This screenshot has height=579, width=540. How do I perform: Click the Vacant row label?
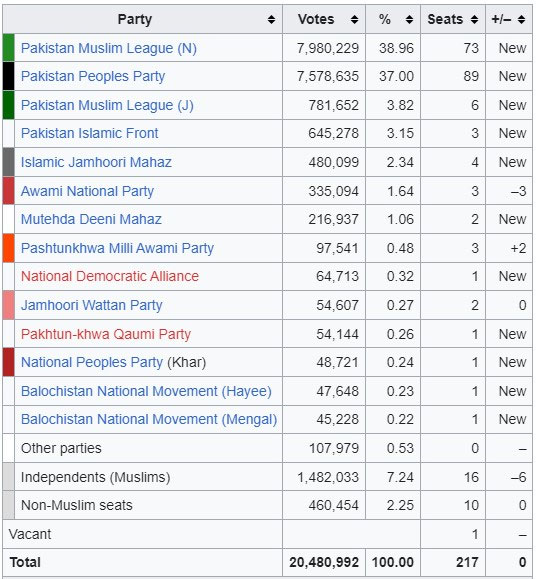(x=30, y=534)
